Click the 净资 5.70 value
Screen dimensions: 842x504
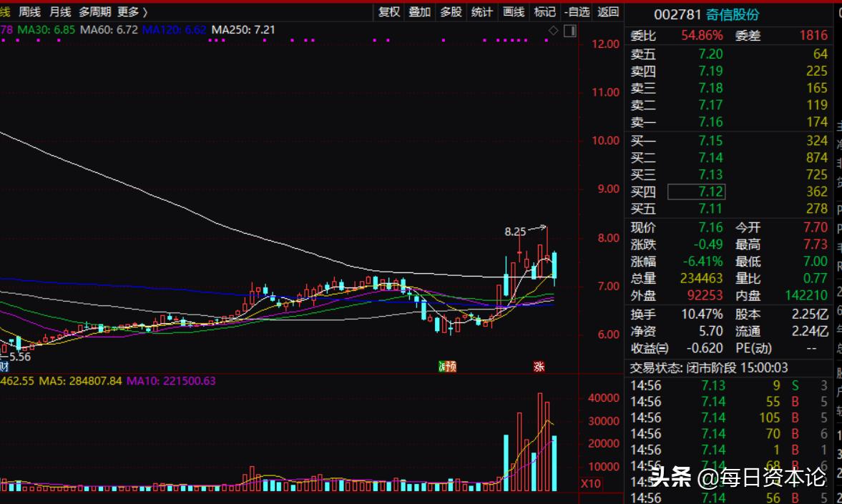click(710, 331)
